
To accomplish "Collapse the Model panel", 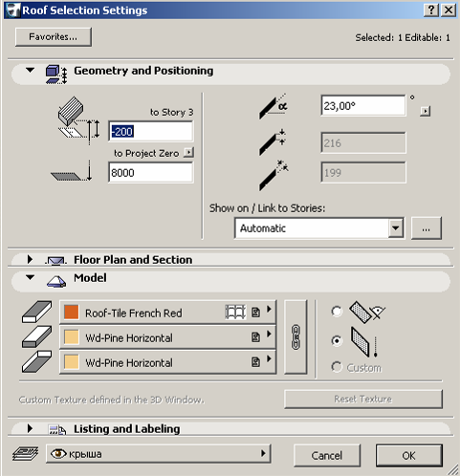I will (x=30, y=277).
